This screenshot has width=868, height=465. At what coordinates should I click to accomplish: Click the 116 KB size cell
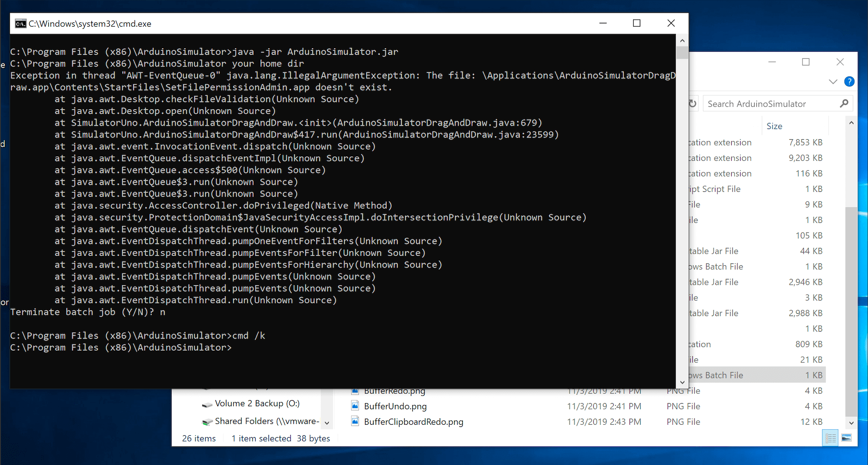click(x=809, y=173)
